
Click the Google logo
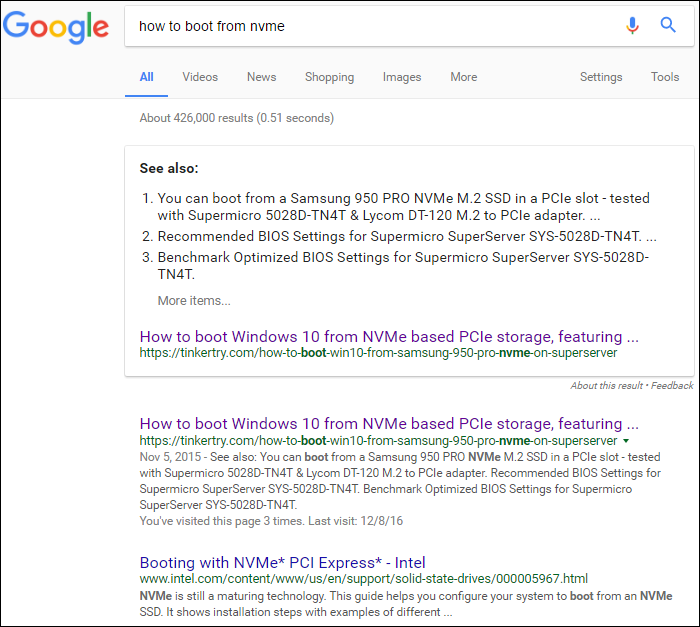point(56,27)
